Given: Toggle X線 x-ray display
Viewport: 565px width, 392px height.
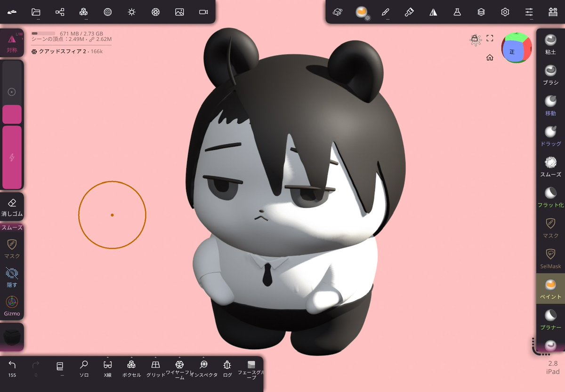Looking at the screenshot, I should coord(108,368).
